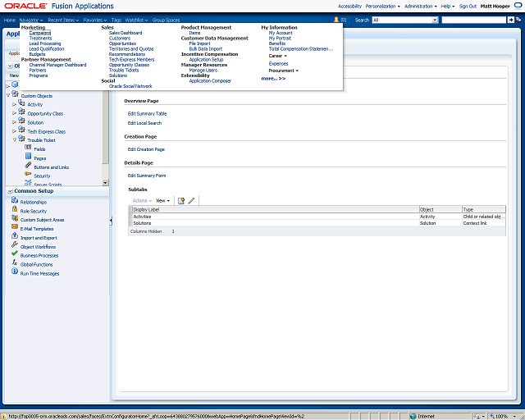This screenshot has width=525, height=420.
Task: Expand the Career submenu
Action: click(x=278, y=56)
